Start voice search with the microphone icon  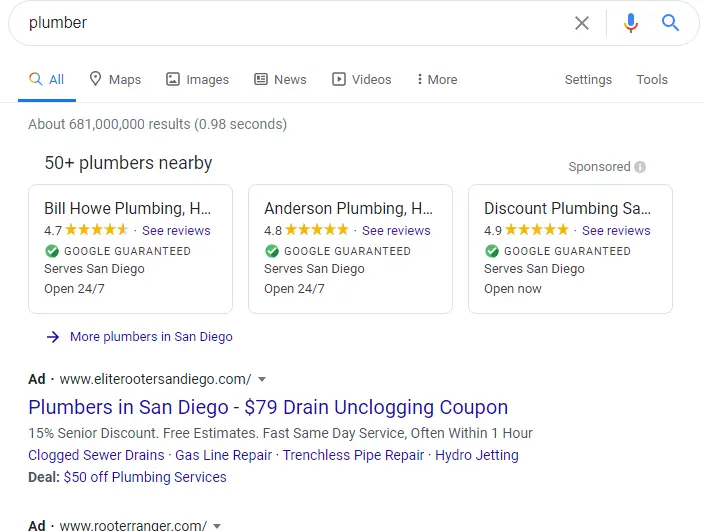tap(630, 23)
